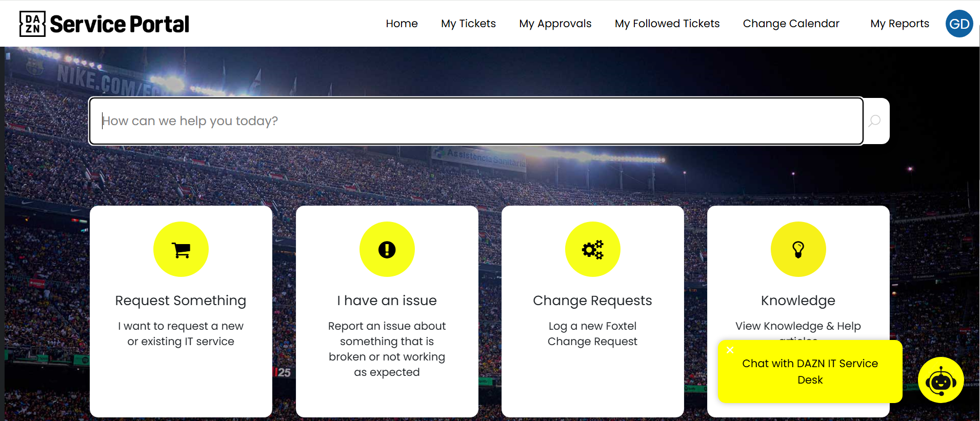Open the Request Something title link
The width and height of the screenshot is (980, 421).
(181, 300)
